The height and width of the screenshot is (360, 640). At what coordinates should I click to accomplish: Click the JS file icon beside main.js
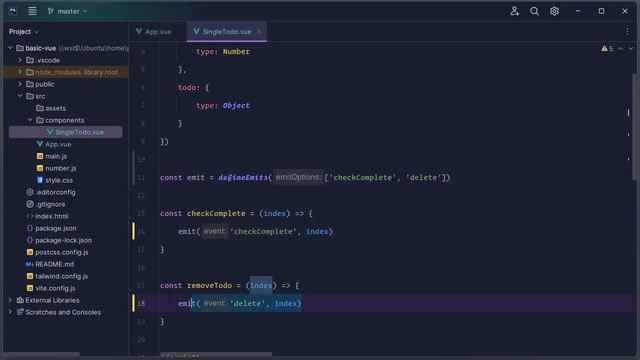40,156
